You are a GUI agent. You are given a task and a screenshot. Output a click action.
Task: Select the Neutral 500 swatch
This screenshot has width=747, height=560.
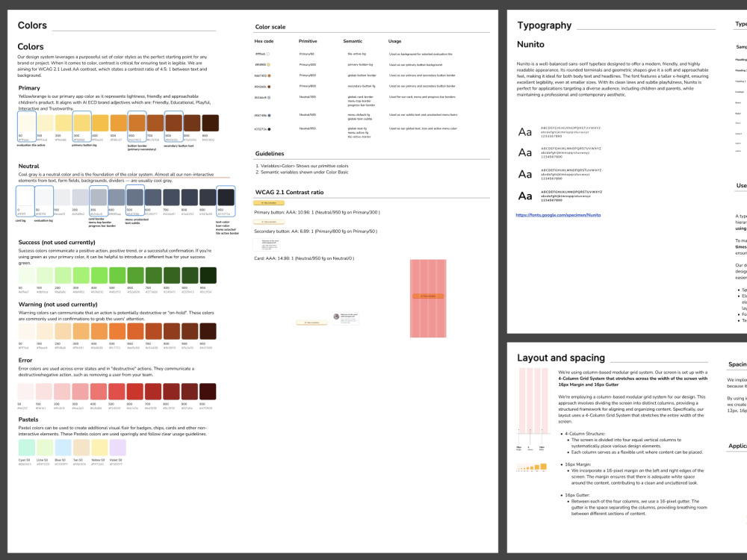pos(135,197)
